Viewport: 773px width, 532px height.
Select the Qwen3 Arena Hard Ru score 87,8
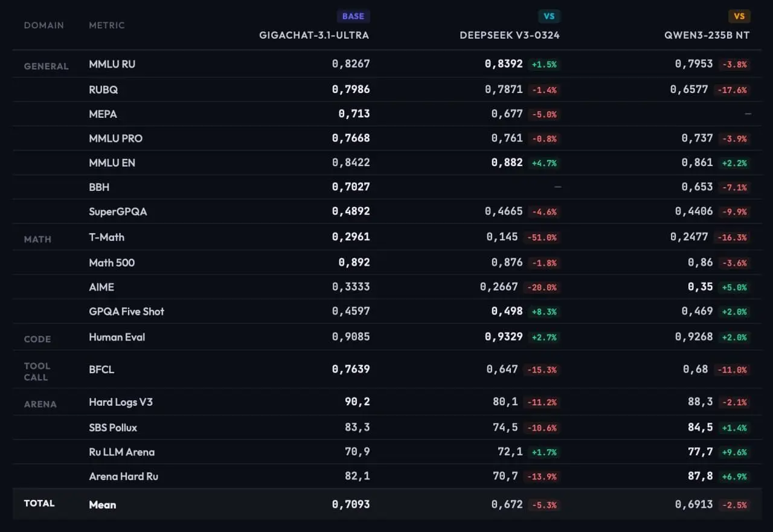(x=701, y=476)
